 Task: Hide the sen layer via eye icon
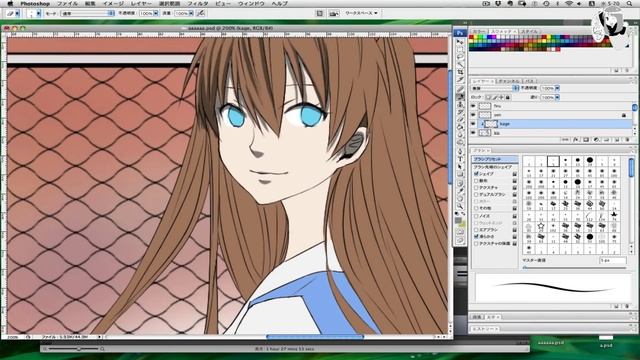point(473,115)
